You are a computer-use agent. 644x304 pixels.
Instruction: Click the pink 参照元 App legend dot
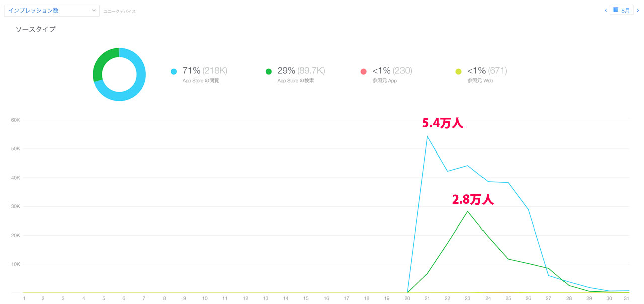click(363, 72)
